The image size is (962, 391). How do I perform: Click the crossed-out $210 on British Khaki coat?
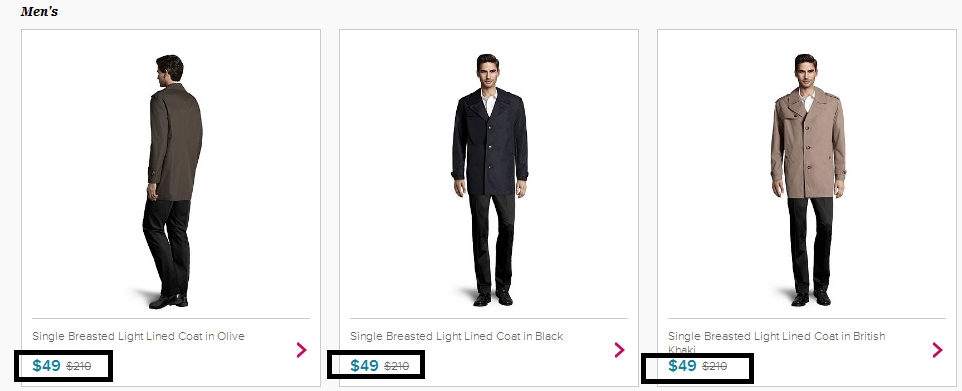(x=714, y=367)
